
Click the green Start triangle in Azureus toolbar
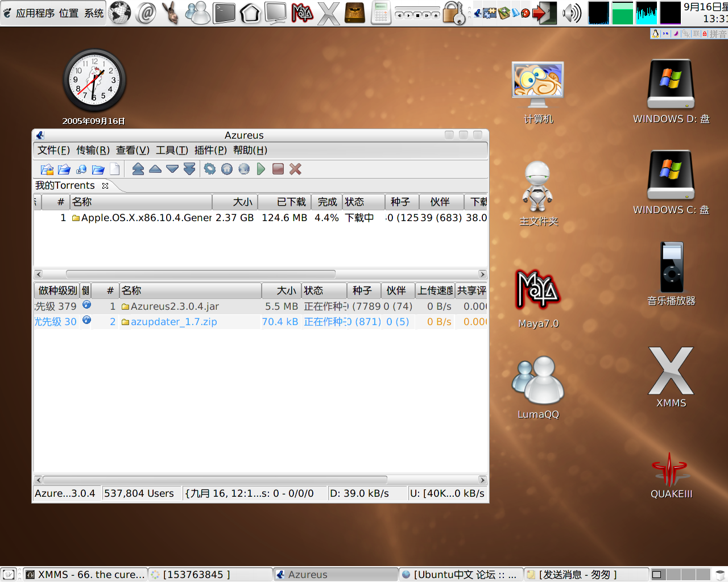pos(261,169)
